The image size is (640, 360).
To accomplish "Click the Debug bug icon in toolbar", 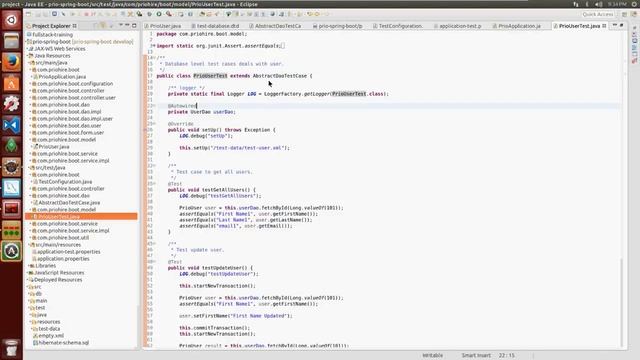I will coord(149,14).
